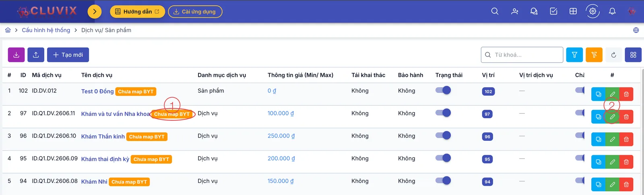
Task: Clear filters with the orange funnel icon
Action: (594, 55)
